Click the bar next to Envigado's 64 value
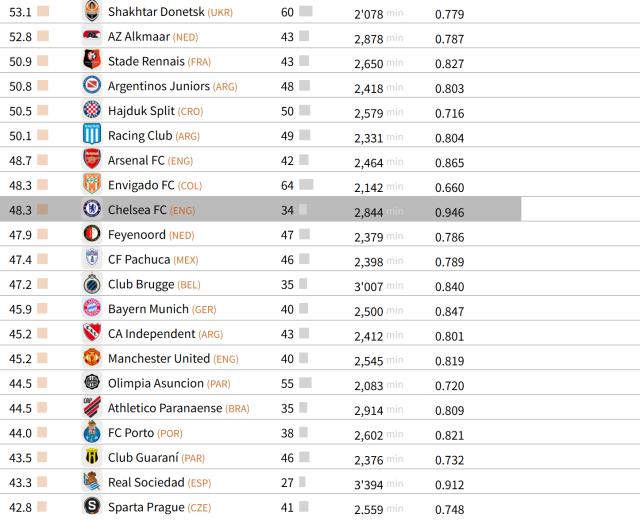This screenshot has height=529, width=640. click(306, 185)
